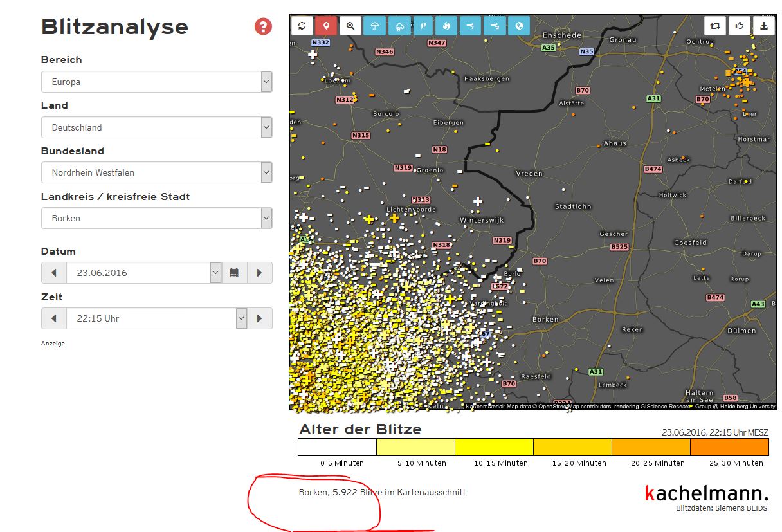This screenshot has width=782, height=532.
Task: Click the 10-15 Minuten yellow legend swatch
Action: pos(494,447)
